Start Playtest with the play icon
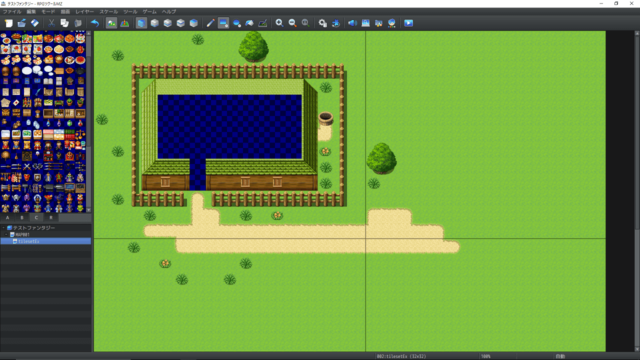640x360 pixels. click(x=408, y=23)
